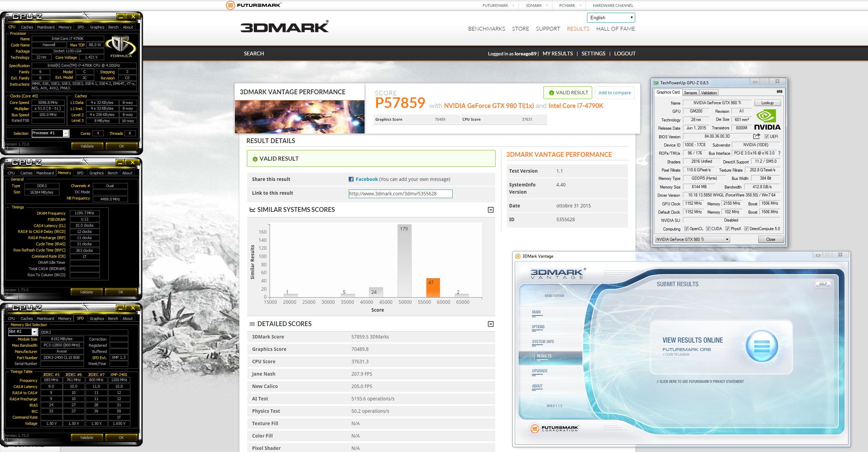Open BENCHMARKS navigation item
Screen dimensions: 868x452
(x=487, y=29)
